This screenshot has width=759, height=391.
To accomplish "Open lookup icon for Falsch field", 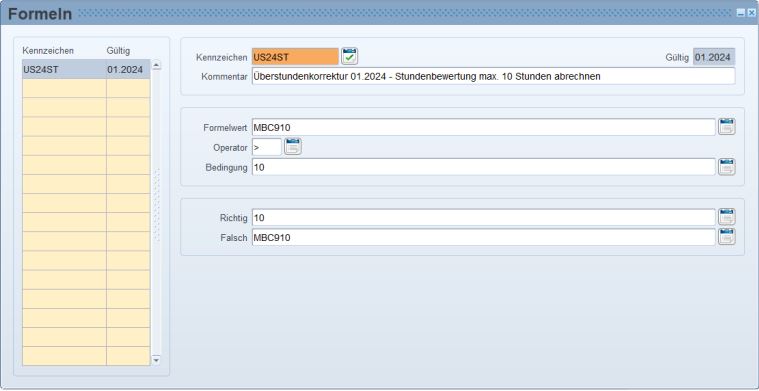I will pyautogui.click(x=727, y=237).
